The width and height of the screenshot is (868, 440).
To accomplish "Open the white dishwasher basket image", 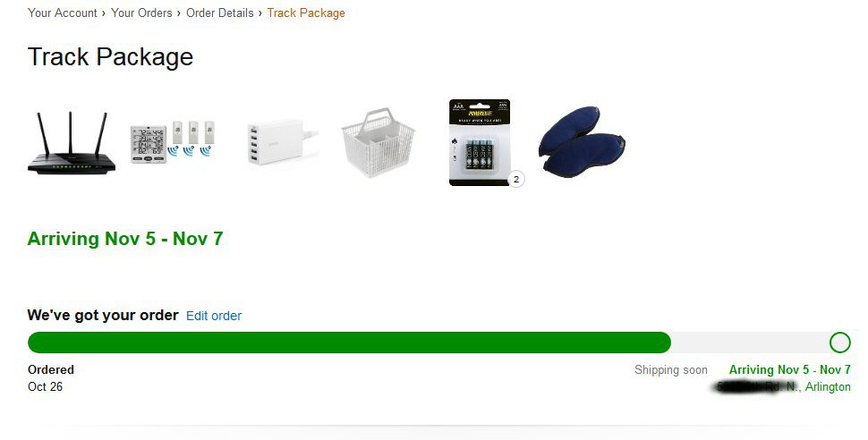I will coord(379,143).
